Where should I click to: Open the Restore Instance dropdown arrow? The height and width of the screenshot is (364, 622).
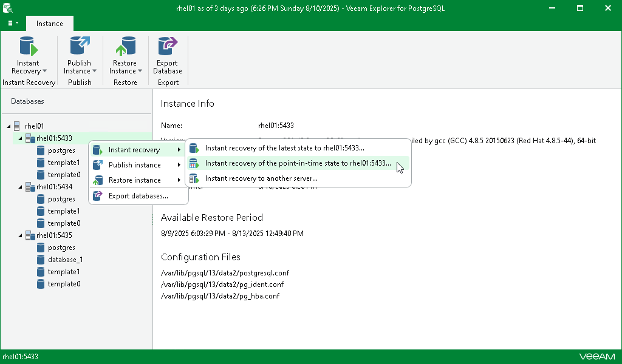142,71
